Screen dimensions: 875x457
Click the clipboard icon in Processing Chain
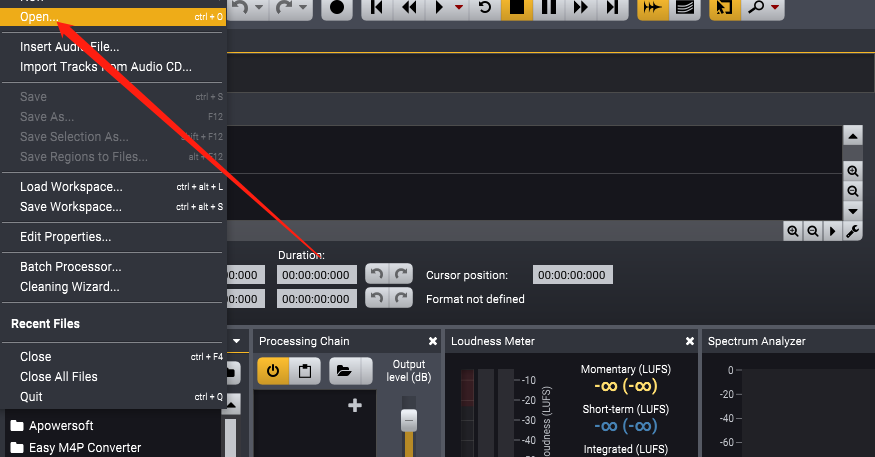[x=305, y=371]
